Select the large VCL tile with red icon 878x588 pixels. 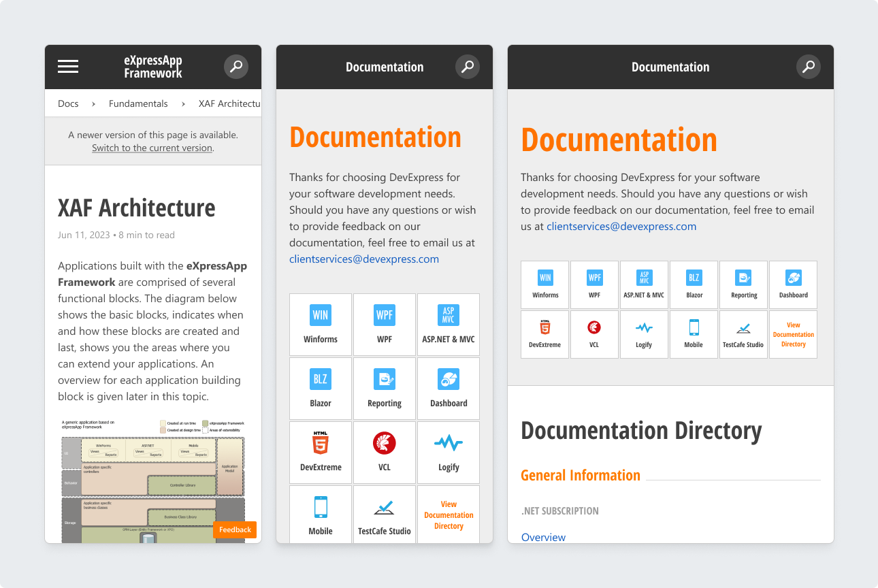click(x=385, y=453)
